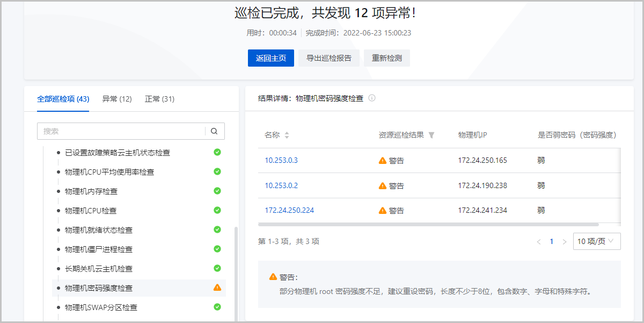This screenshot has width=644, height=323.
Task: Click the 重新检测 button
Action: (x=387, y=58)
